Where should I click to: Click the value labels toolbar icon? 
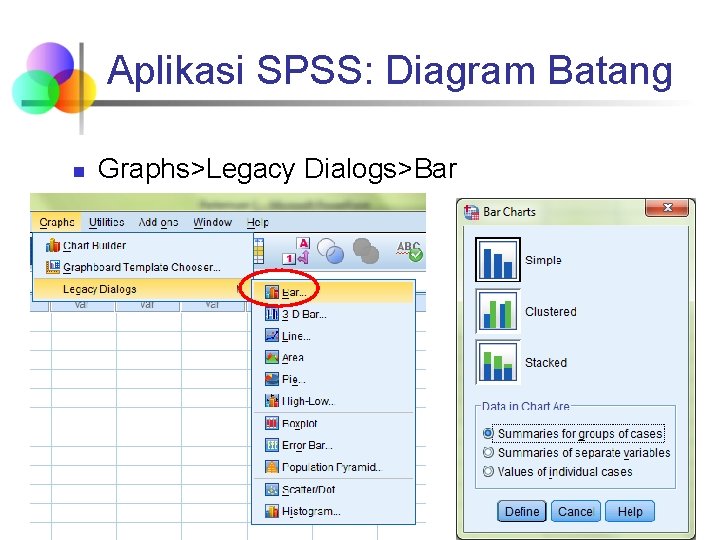pos(297,251)
